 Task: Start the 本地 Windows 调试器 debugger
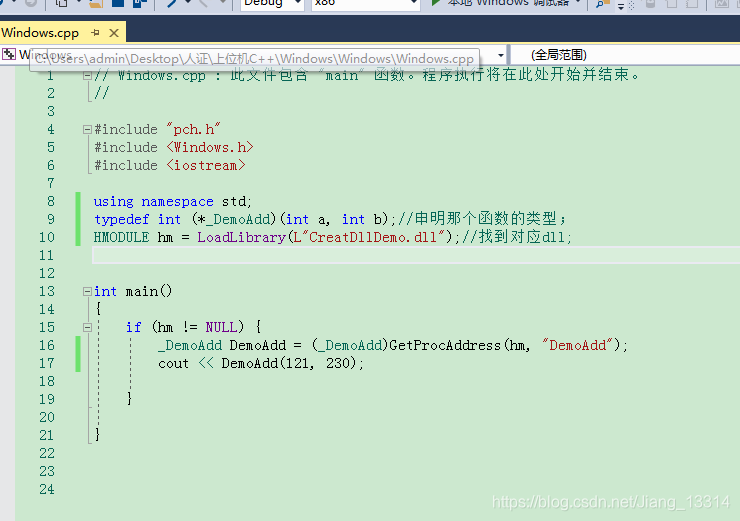tap(505, 4)
